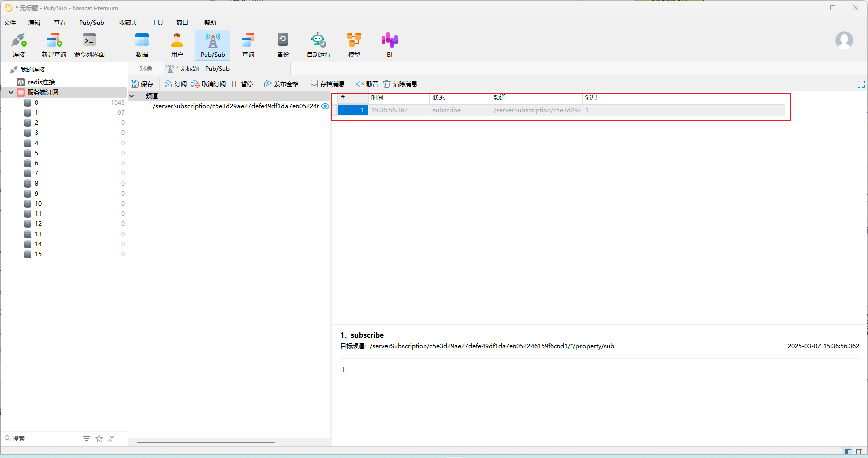Image resolution: width=868 pixels, height=458 pixels.
Task: Click the user account avatar
Action: (844, 40)
